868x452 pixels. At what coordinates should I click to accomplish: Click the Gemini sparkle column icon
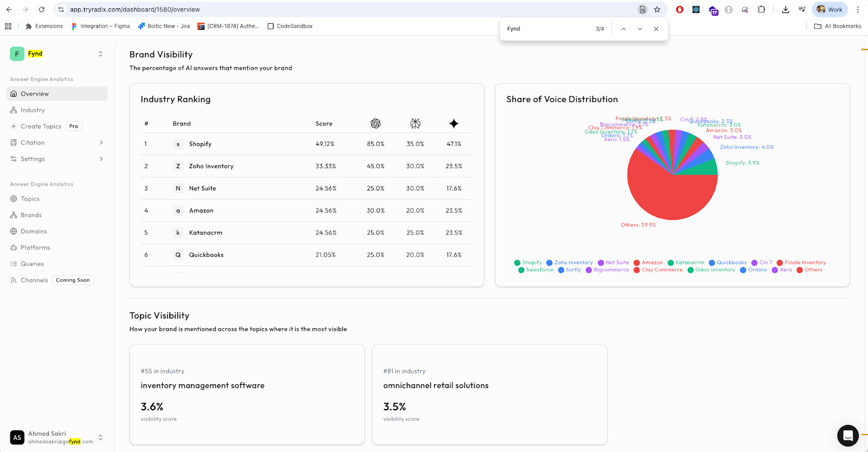coord(454,124)
